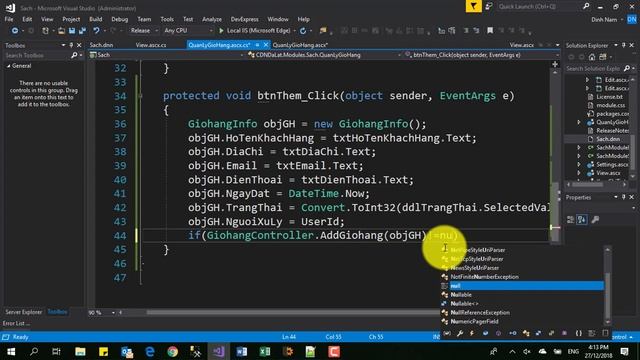
Task: Switch to the Sach.dnn tab
Action: (101, 45)
